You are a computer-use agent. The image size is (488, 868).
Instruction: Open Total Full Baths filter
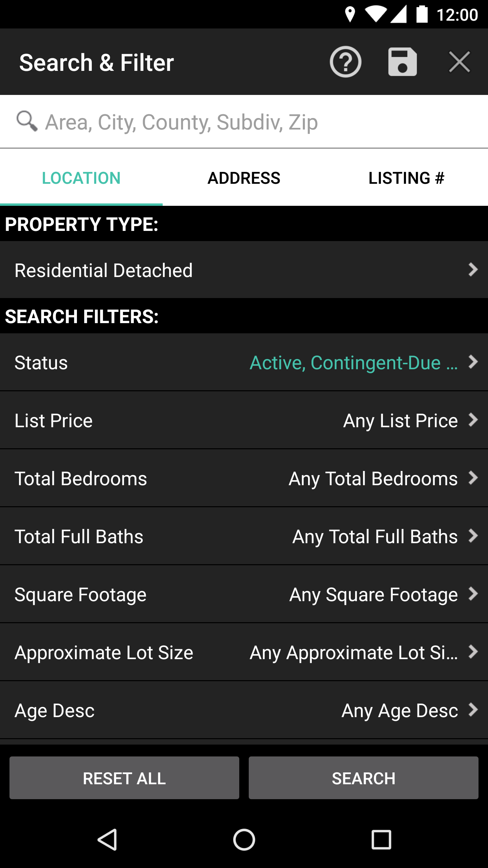(244, 536)
